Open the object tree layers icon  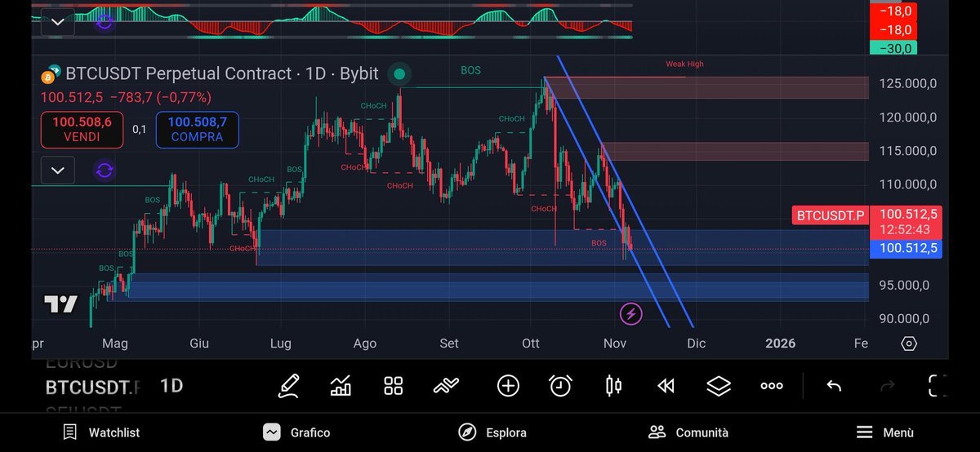pyautogui.click(x=719, y=386)
